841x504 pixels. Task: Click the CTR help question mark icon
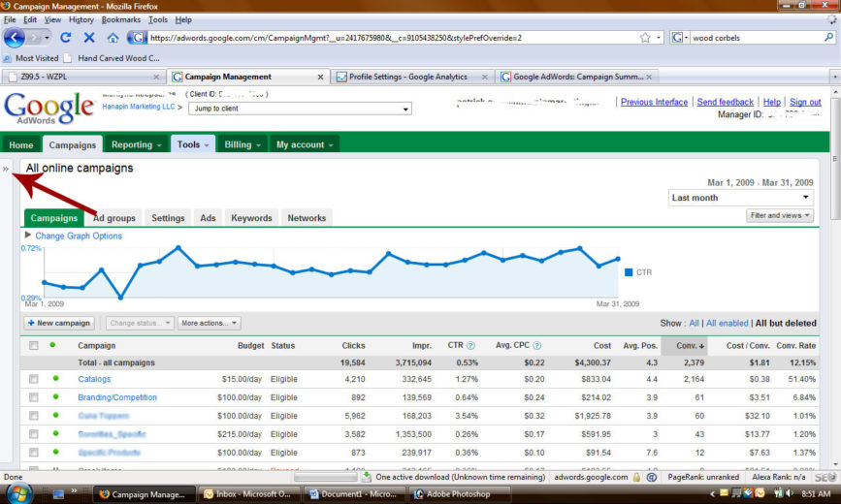470,346
